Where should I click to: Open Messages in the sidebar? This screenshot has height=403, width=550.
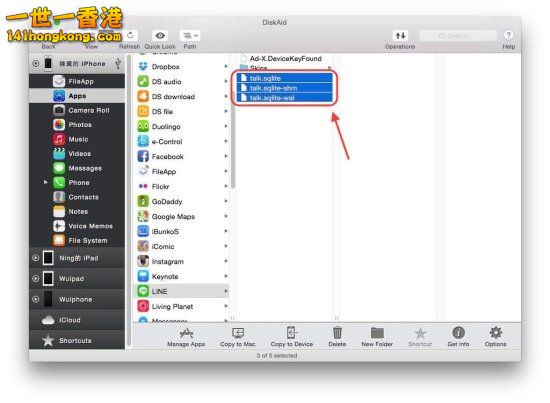click(77, 168)
